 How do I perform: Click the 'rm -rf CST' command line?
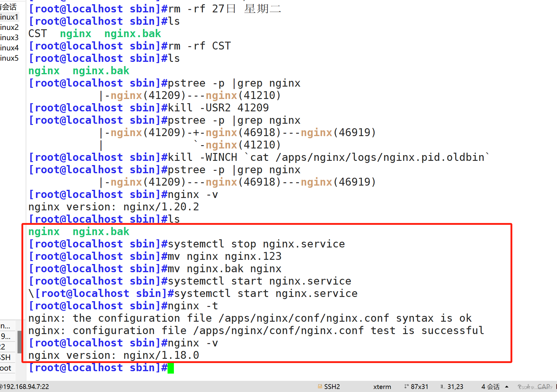click(x=130, y=46)
